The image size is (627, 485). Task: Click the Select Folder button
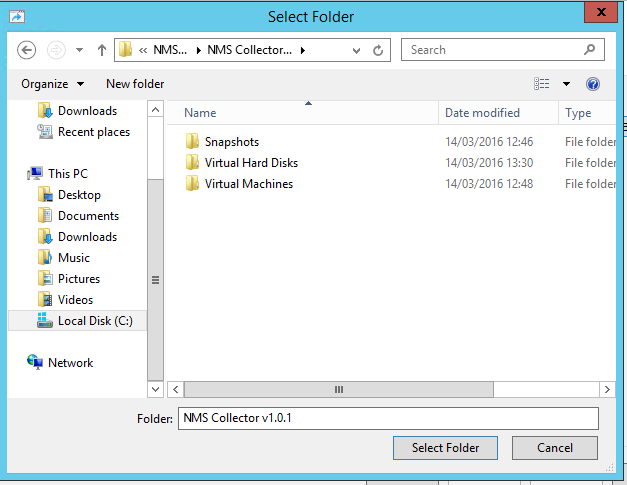click(445, 448)
